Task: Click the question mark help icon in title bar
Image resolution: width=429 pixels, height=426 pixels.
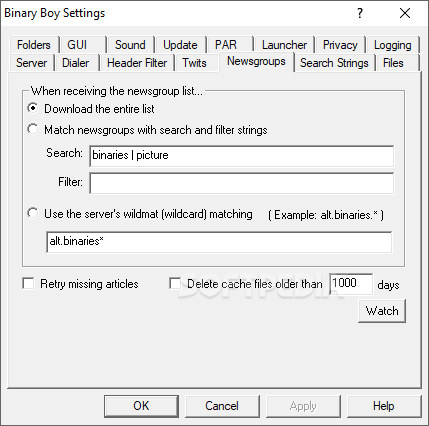Action: (x=360, y=13)
